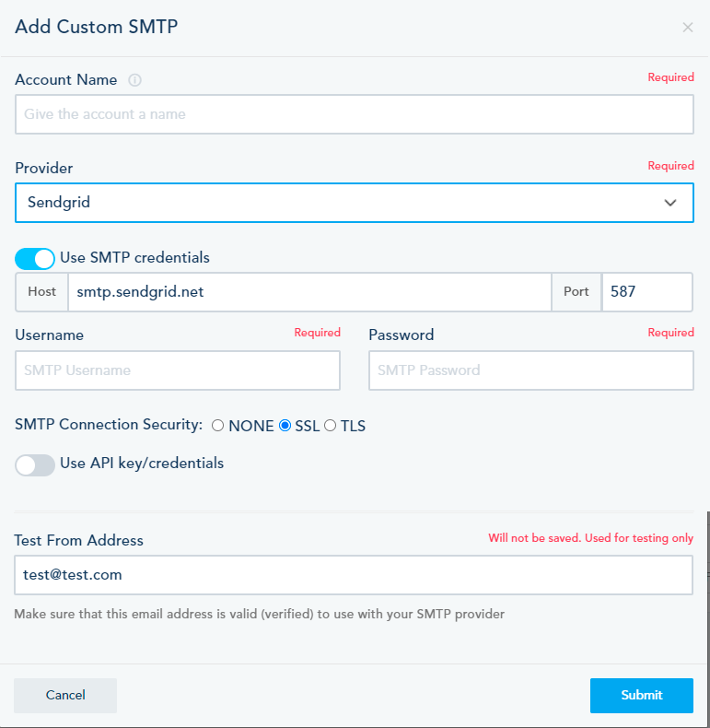Enable the Use API key/credentials toggle
Screen dimensions: 710x728
34,464
